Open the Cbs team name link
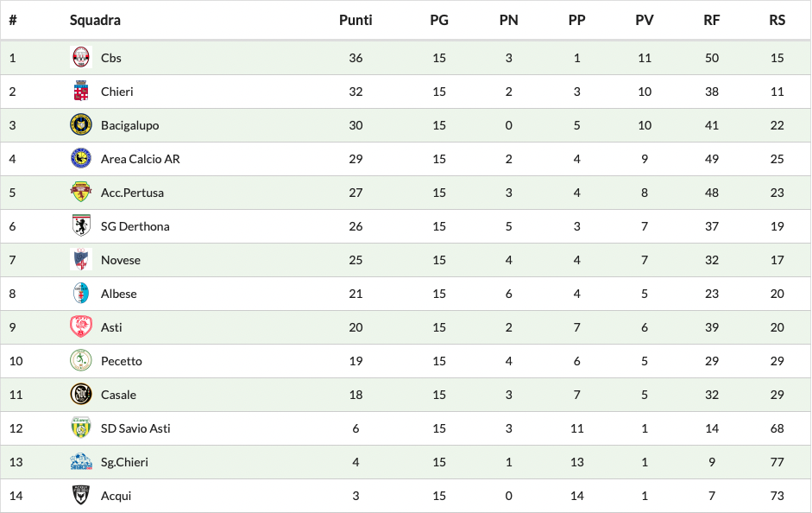The height and width of the screenshot is (513, 812). point(111,58)
